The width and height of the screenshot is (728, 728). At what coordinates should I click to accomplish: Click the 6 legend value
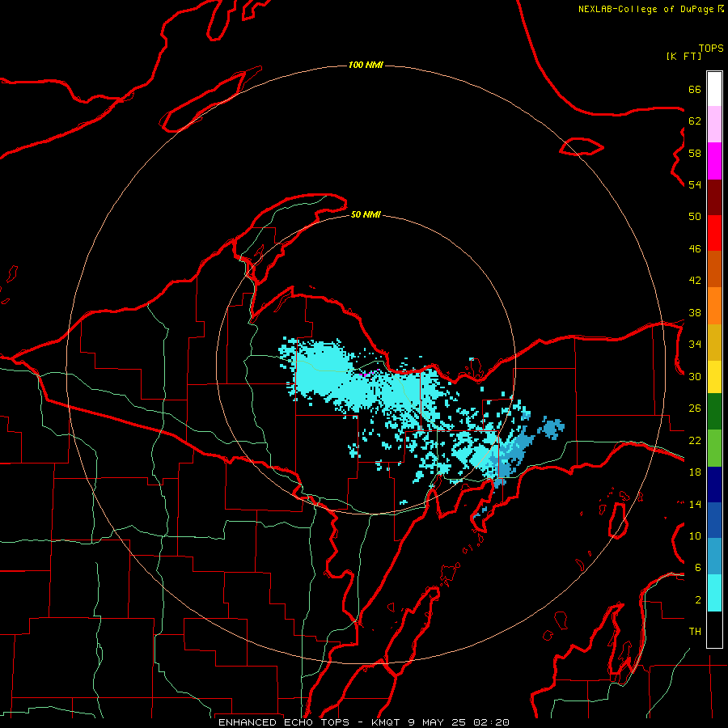click(x=698, y=568)
